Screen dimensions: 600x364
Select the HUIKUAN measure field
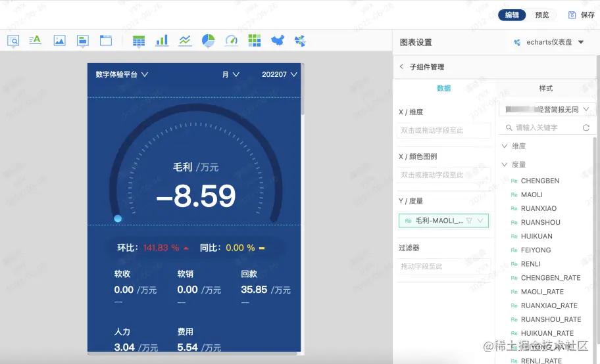pyautogui.click(x=536, y=237)
